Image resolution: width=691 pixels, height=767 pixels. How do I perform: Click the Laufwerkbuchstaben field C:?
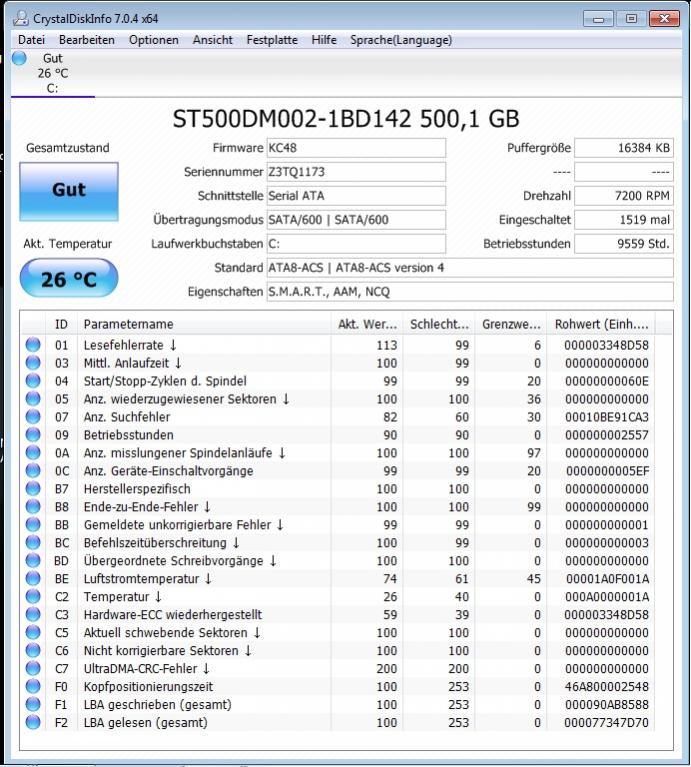(356, 244)
